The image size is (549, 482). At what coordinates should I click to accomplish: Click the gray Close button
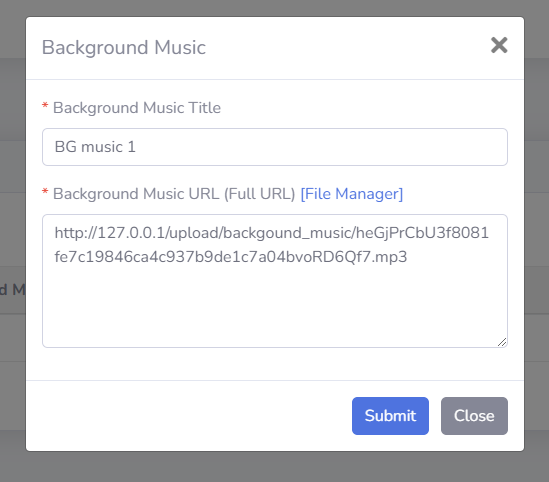click(x=474, y=416)
